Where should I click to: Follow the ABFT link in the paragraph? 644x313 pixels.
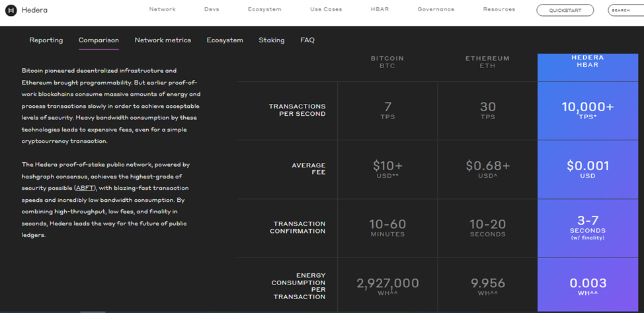click(85, 188)
